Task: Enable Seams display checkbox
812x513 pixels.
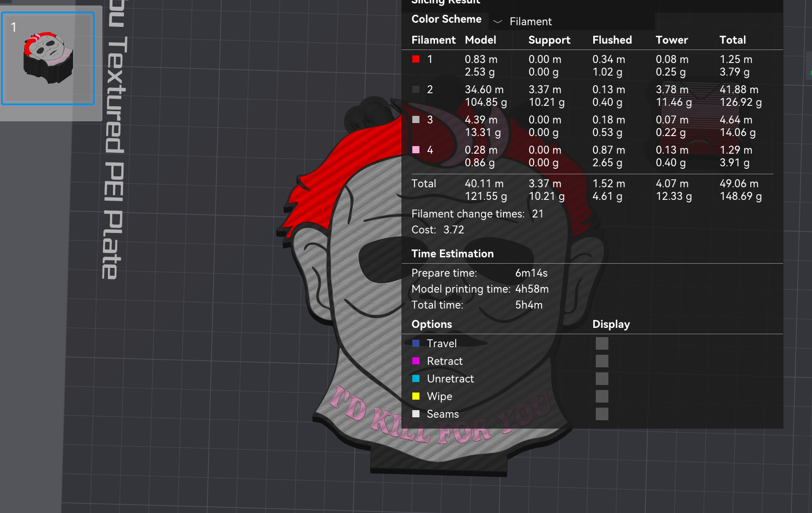Action: 602,414
